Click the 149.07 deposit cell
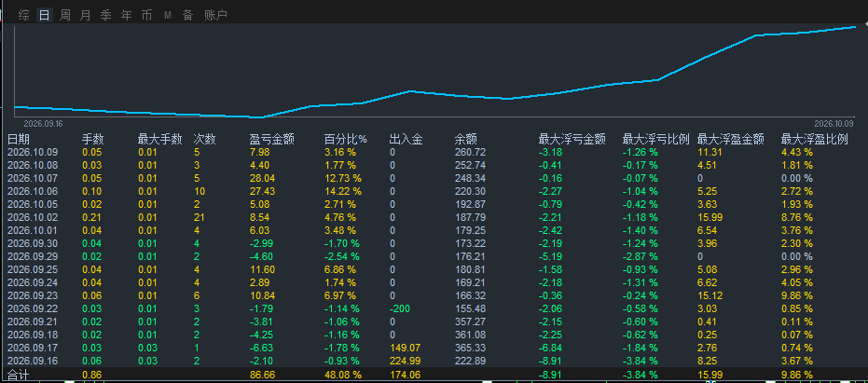868x383 pixels. 405,348
